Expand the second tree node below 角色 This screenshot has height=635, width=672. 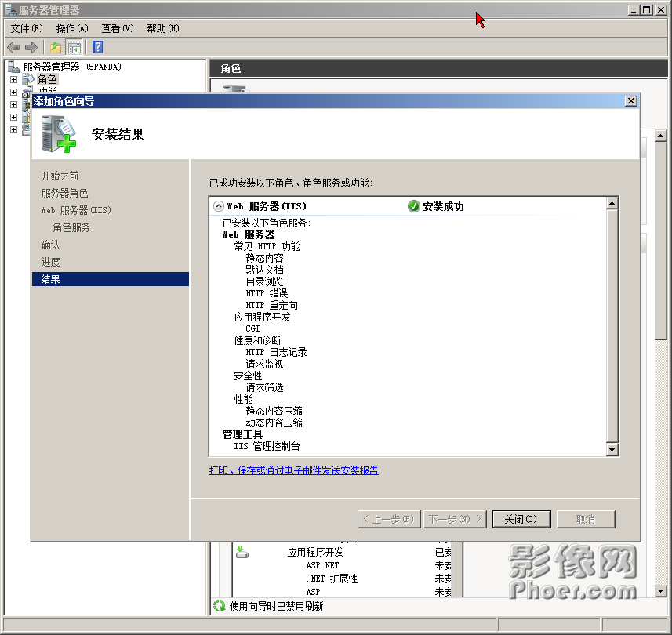(13, 93)
